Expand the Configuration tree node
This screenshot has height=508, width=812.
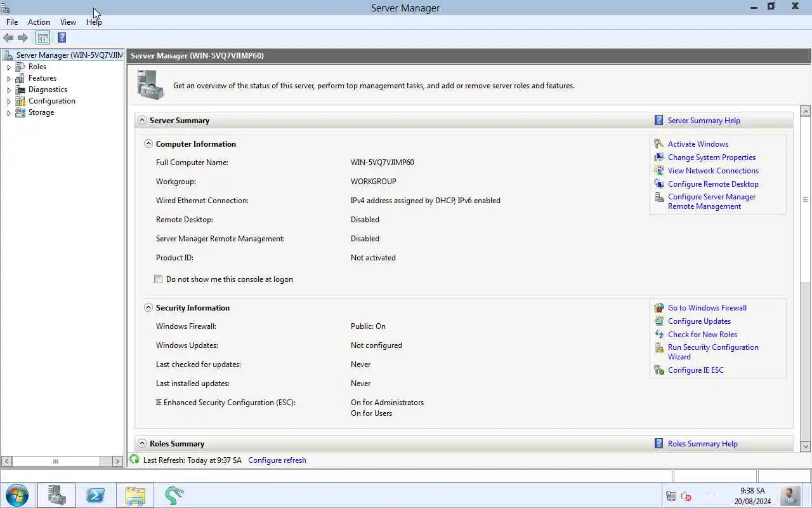click(9, 102)
